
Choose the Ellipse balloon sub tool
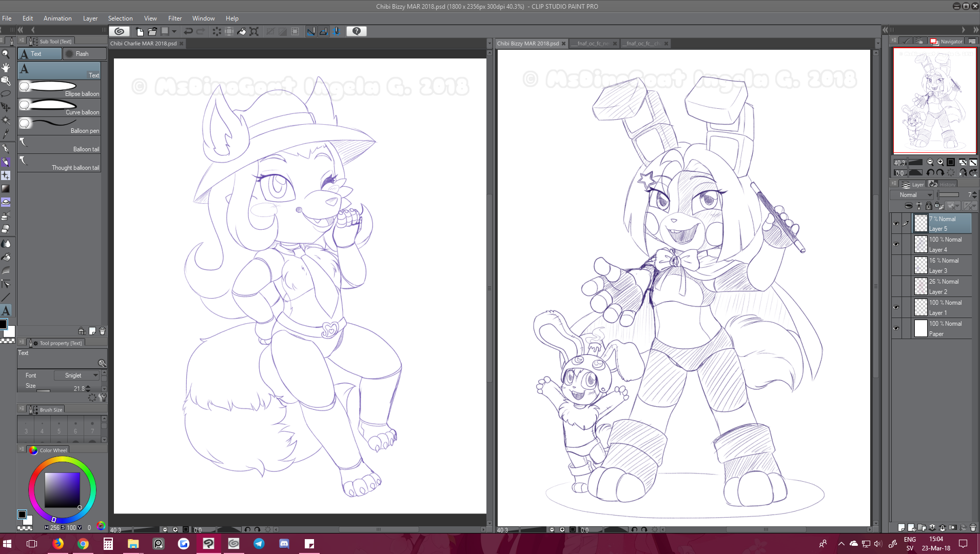tap(59, 89)
